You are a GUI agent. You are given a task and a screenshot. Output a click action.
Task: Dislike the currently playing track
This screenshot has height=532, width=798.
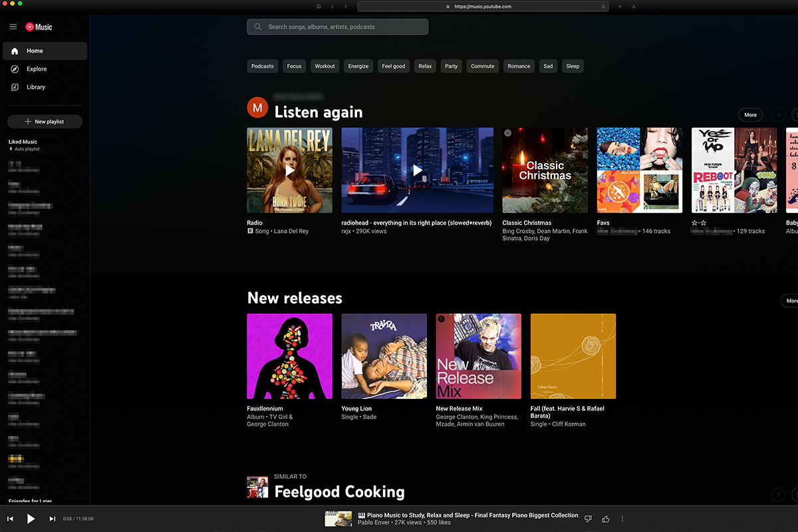[588, 519]
